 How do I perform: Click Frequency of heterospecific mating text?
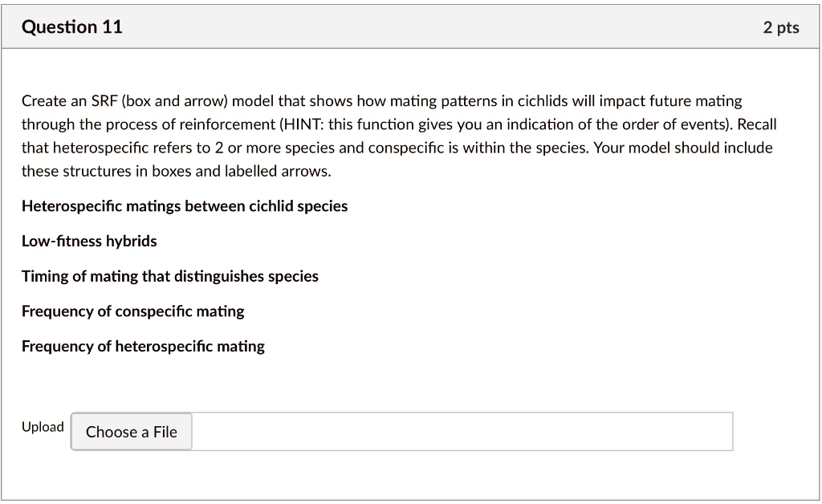(x=143, y=346)
